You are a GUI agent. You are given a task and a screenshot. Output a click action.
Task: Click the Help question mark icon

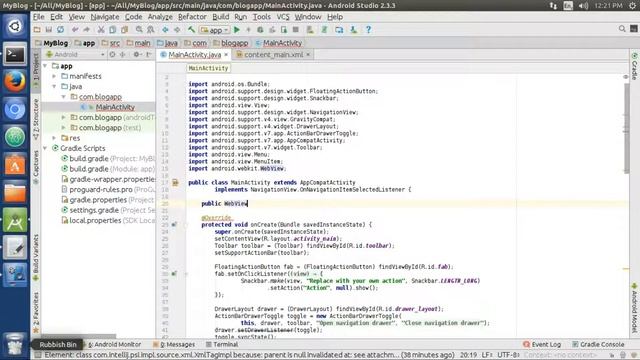tap(368, 29)
